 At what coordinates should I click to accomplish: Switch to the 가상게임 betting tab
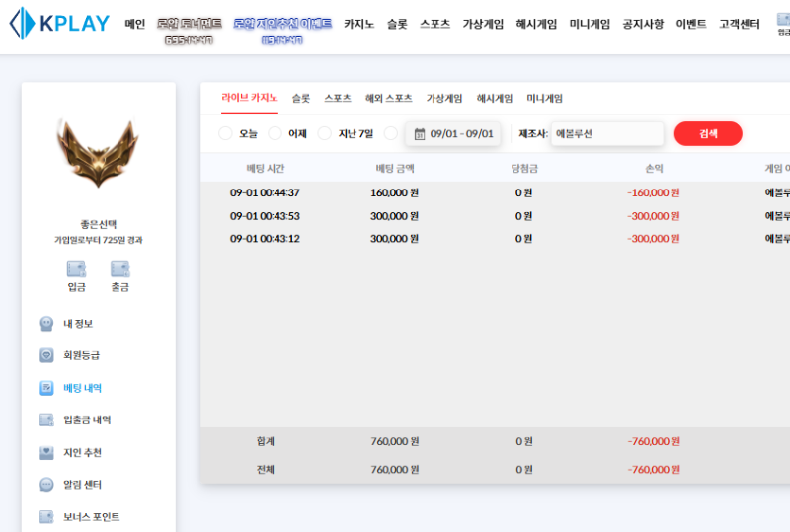pyautogui.click(x=443, y=99)
